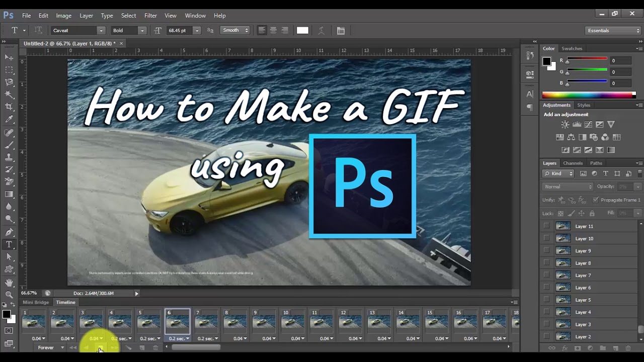644x362 pixels.
Task: Toggle visibility of Layer 11
Action: pyautogui.click(x=546, y=226)
